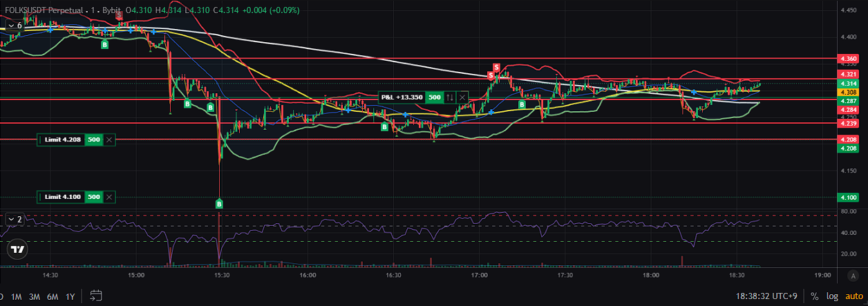868x306 pixels.
Task: Cancel the Limit 4.208 order
Action: (109, 140)
